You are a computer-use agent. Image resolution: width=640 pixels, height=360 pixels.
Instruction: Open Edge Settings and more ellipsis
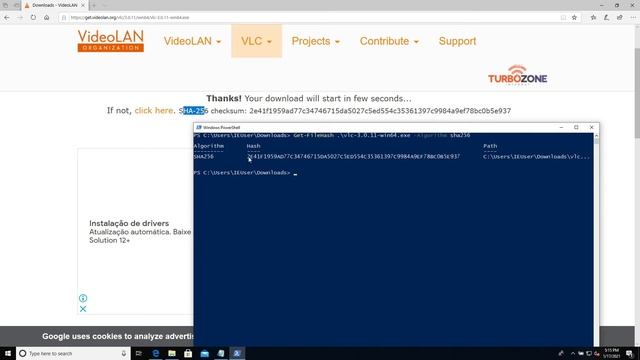tap(633, 18)
